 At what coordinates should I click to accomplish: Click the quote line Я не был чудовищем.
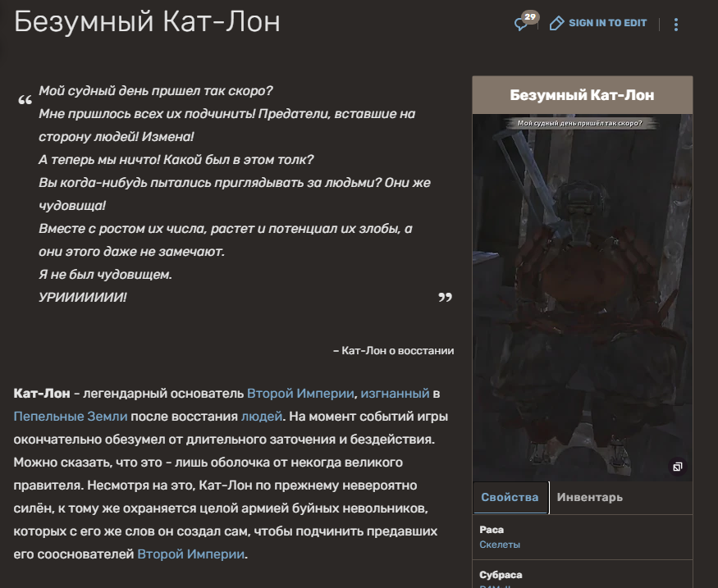click(x=105, y=275)
